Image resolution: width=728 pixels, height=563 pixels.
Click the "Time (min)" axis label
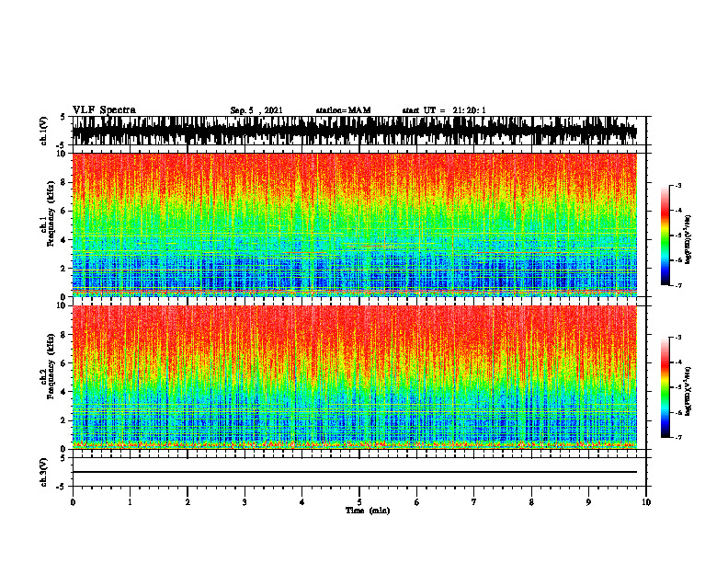click(368, 511)
